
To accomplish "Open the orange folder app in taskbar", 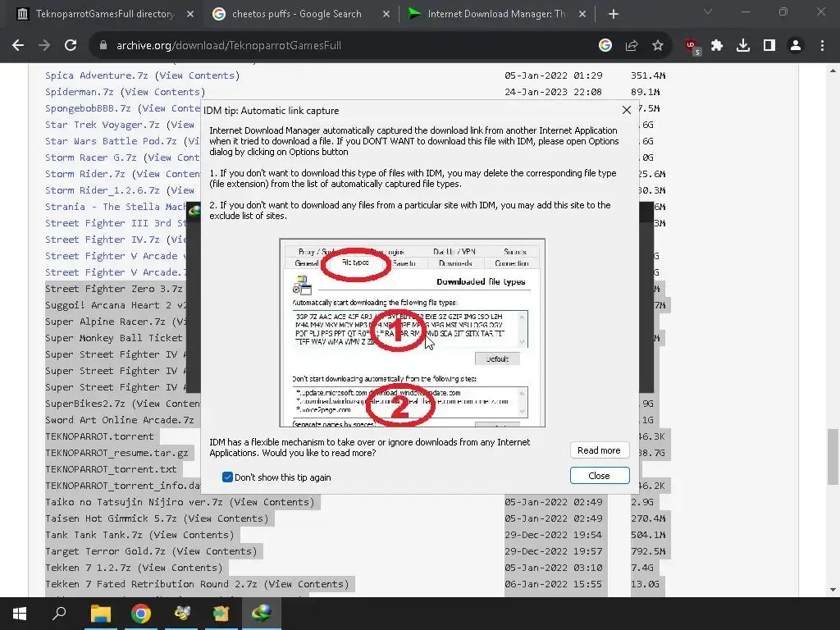I will tap(221, 614).
